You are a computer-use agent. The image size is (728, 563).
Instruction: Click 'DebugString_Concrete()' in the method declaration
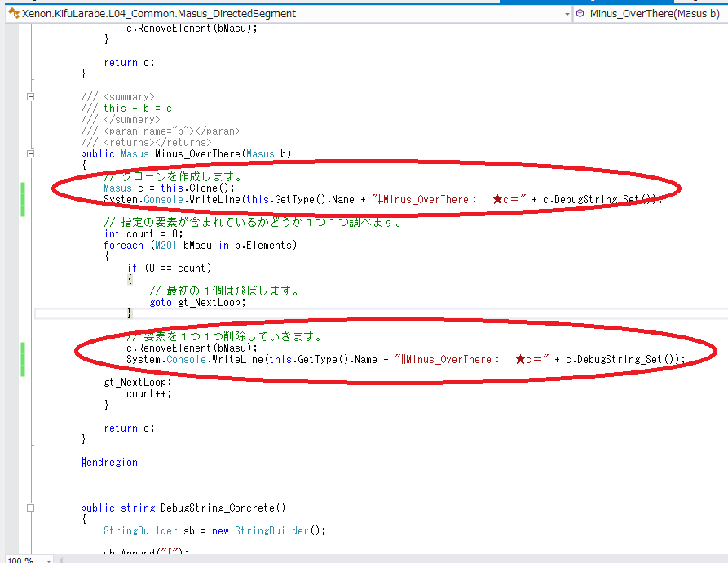(223, 508)
